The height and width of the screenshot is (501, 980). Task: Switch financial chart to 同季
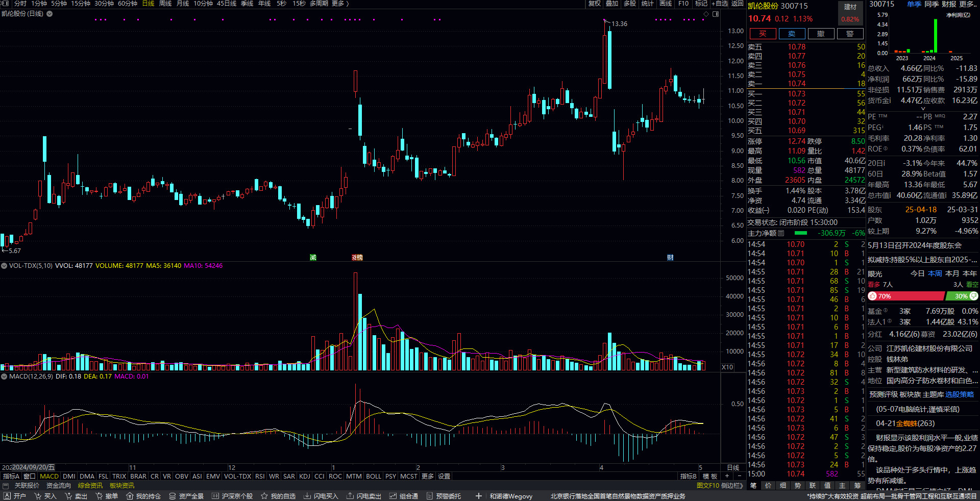932,4
